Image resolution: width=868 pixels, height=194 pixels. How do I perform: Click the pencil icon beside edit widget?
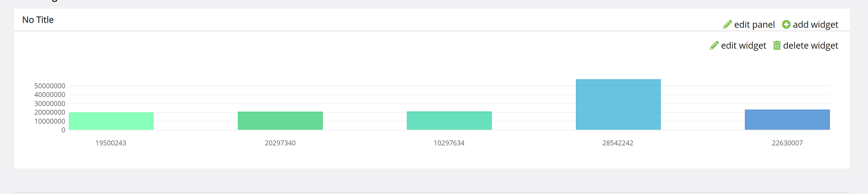click(x=714, y=46)
